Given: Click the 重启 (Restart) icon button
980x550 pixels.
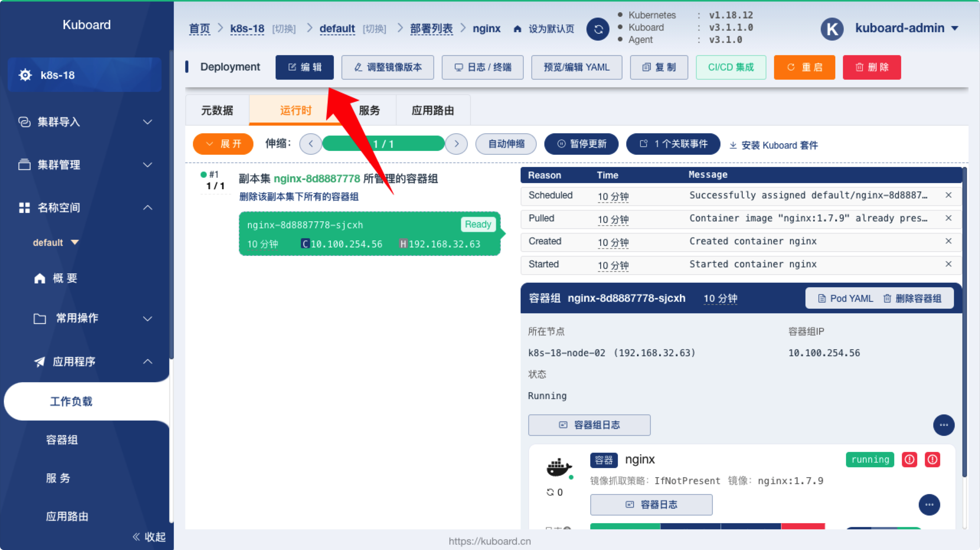Looking at the screenshot, I should (805, 67).
